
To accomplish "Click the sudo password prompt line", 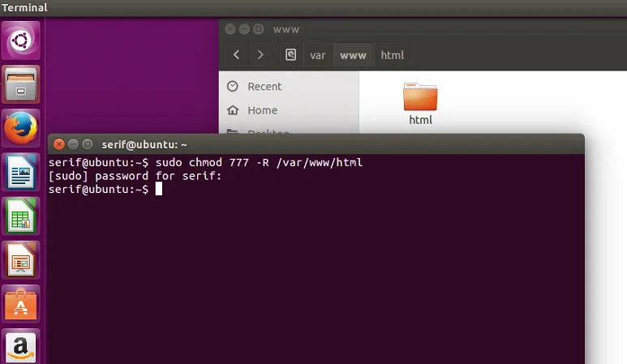I will click(135, 176).
